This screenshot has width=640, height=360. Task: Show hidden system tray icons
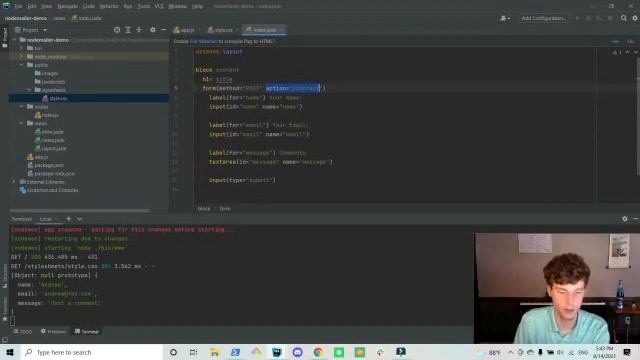(510, 352)
